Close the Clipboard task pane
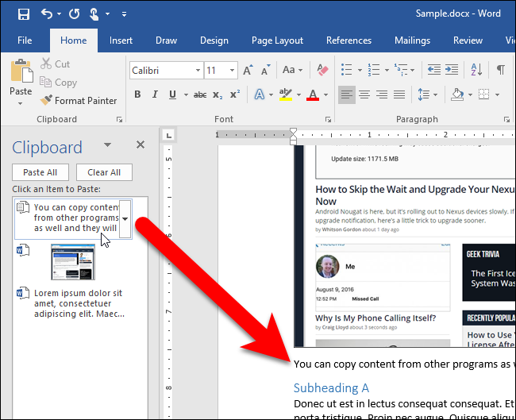This screenshot has height=420, width=516. pyautogui.click(x=141, y=144)
